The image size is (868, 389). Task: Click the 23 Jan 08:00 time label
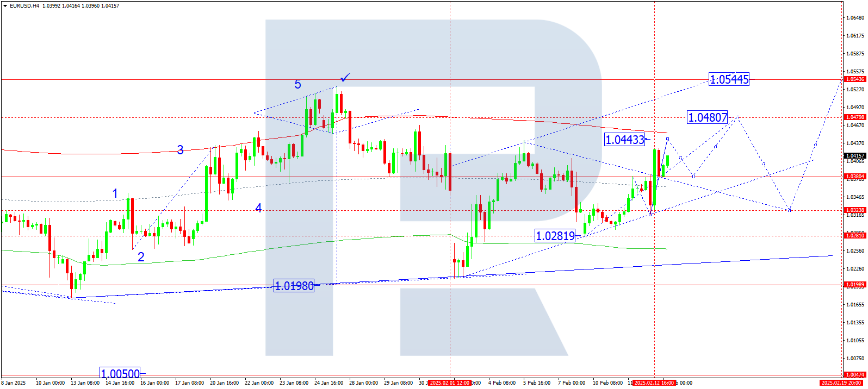(x=294, y=383)
